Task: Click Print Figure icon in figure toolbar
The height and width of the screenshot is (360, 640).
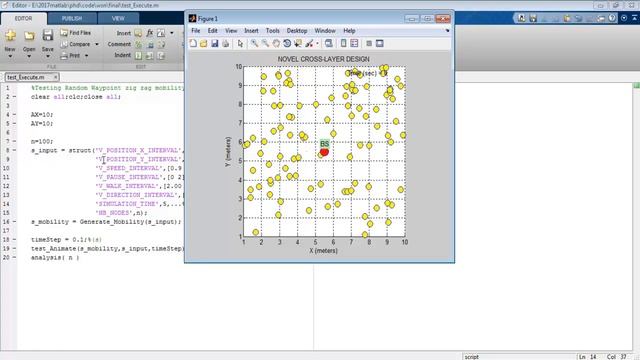Action: click(225, 44)
